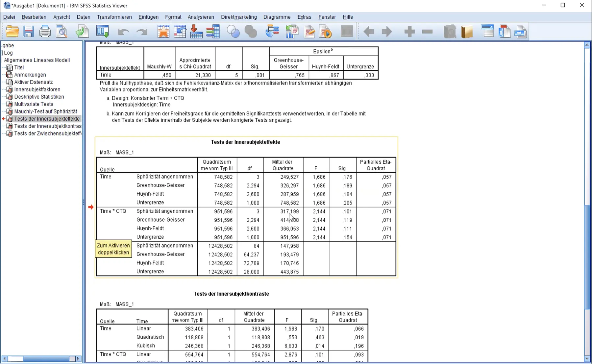The width and height of the screenshot is (592, 364).
Task: Click the Run script play icon
Action: (326, 32)
